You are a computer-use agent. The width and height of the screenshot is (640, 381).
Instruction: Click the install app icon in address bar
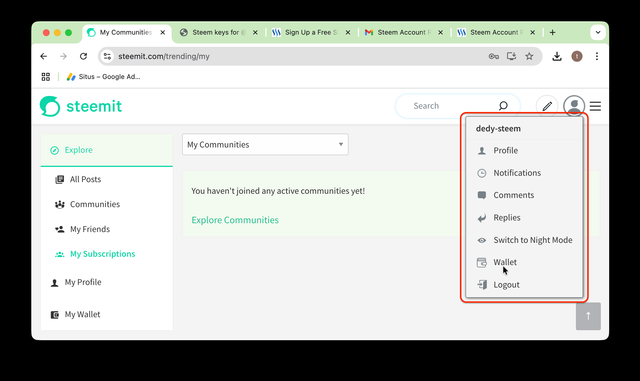pyautogui.click(x=511, y=56)
